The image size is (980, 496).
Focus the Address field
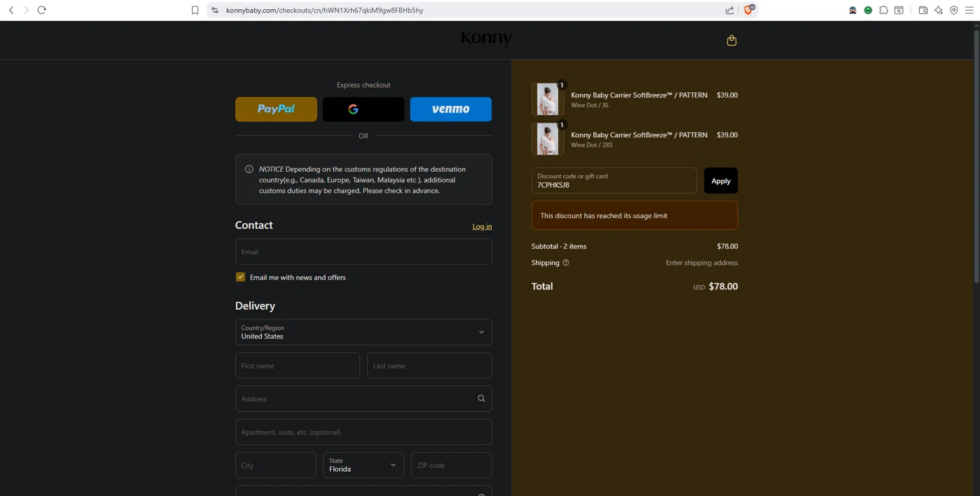(x=363, y=399)
